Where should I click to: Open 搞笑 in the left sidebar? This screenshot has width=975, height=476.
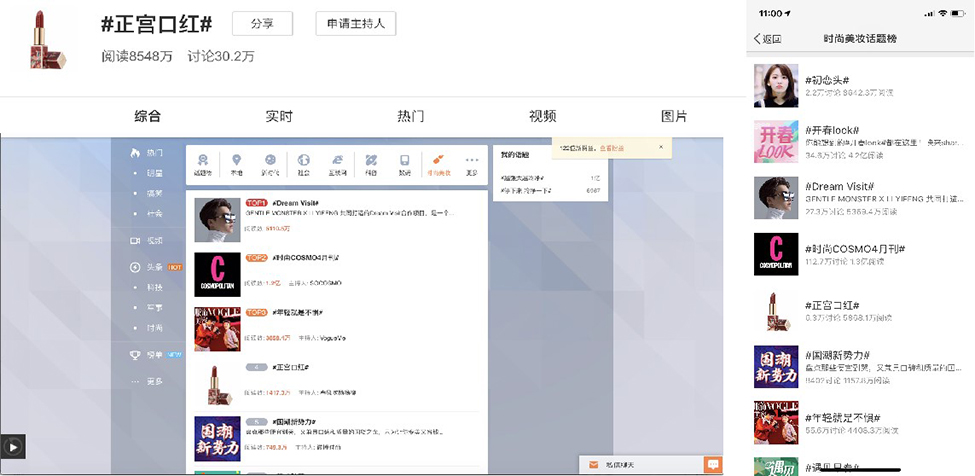click(154, 193)
